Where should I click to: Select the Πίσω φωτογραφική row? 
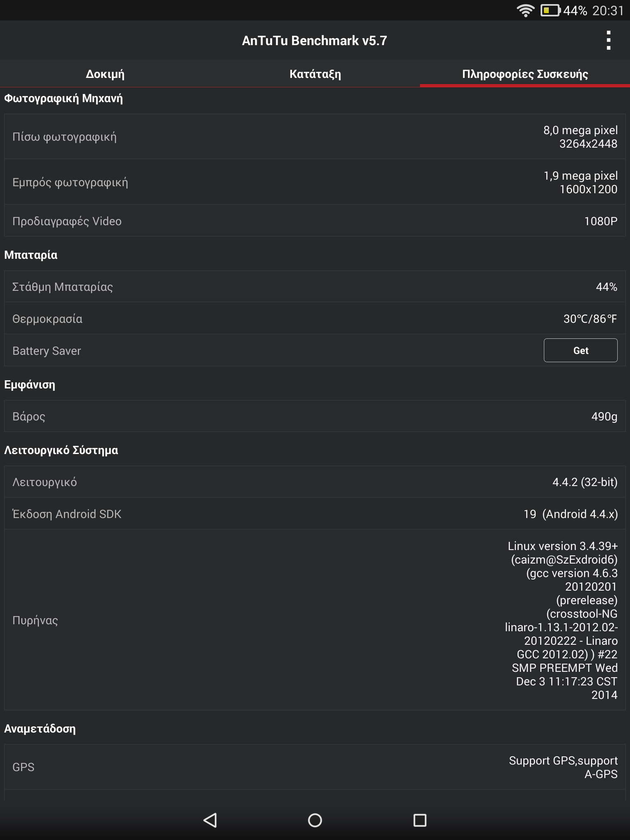(x=315, y=137)
